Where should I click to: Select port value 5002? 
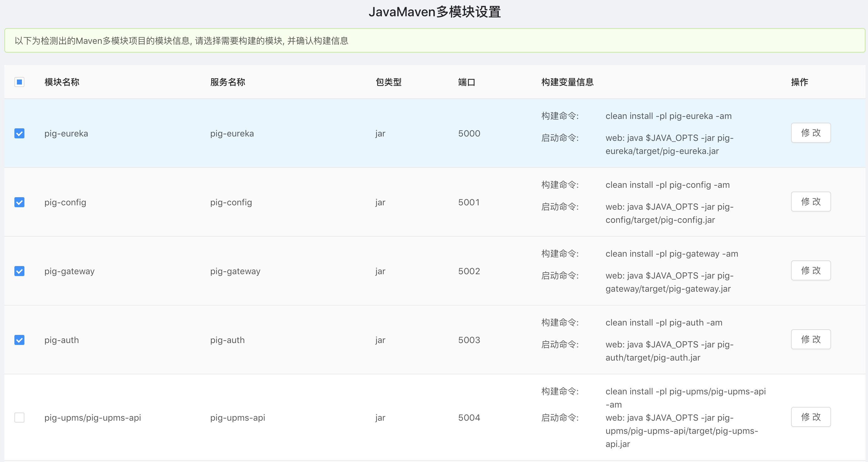[x=469, y=271]
